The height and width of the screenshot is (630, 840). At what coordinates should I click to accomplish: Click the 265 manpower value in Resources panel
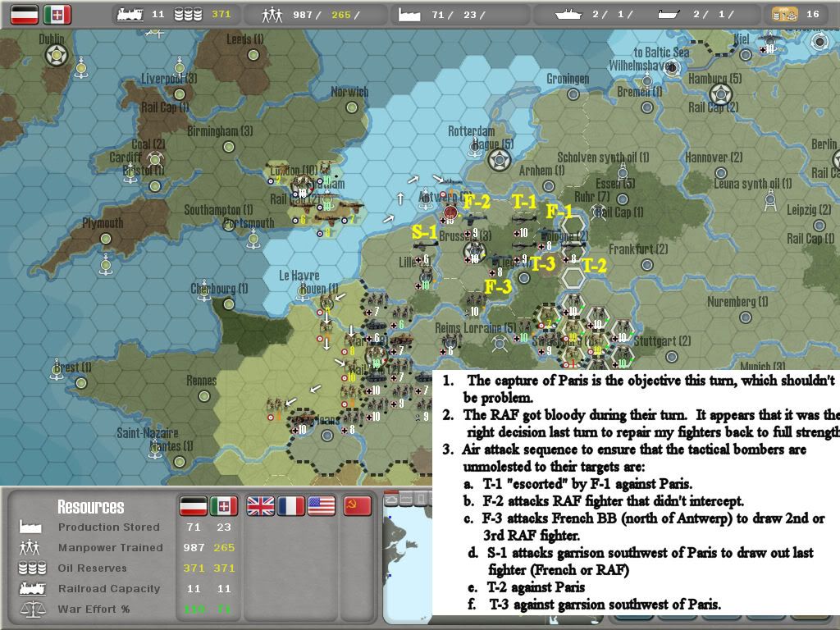[x=224, y=547]
